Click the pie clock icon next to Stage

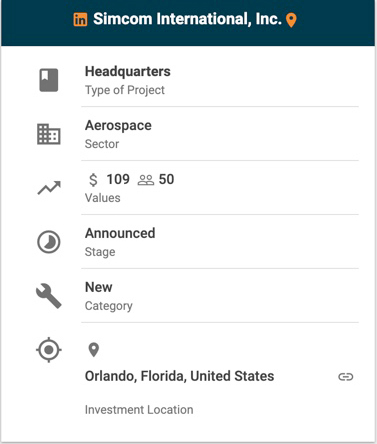tap(49, 242)
